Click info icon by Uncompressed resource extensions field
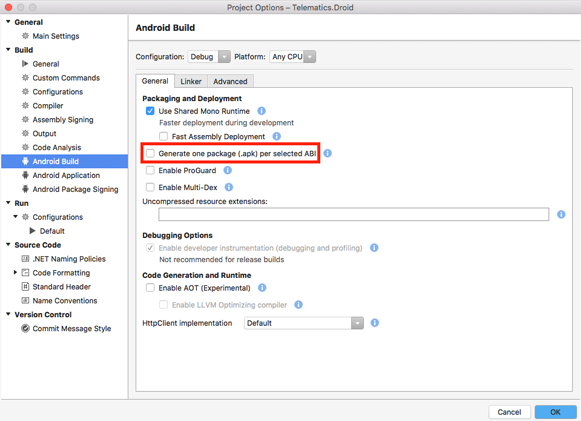The height and width of the screenshot is (421, 581). pos(561,214)
